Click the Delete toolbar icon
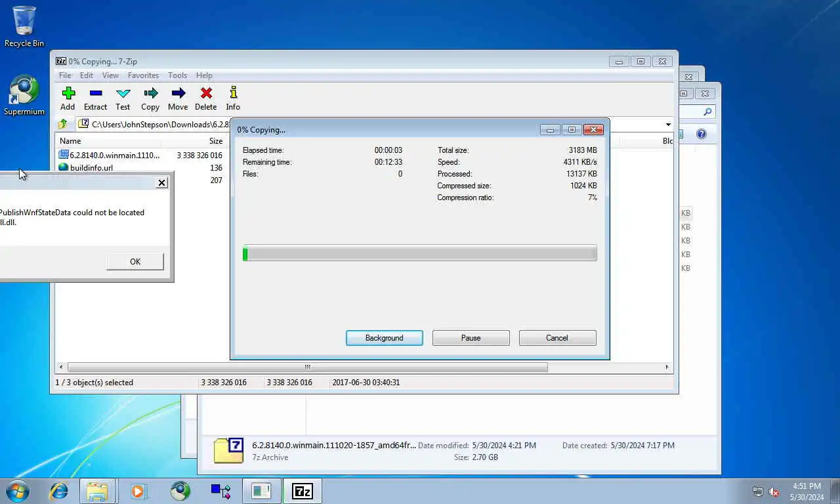Screen dimensions: 840x504 (x=205, y=98)
